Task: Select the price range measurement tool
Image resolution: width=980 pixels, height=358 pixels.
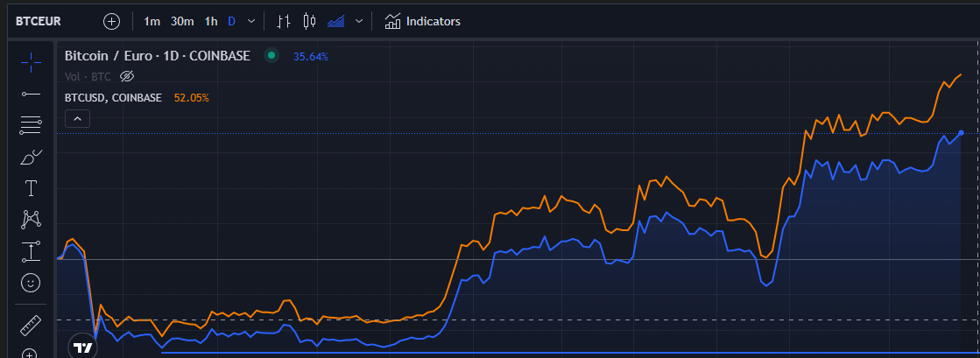Action: [31, 252]
